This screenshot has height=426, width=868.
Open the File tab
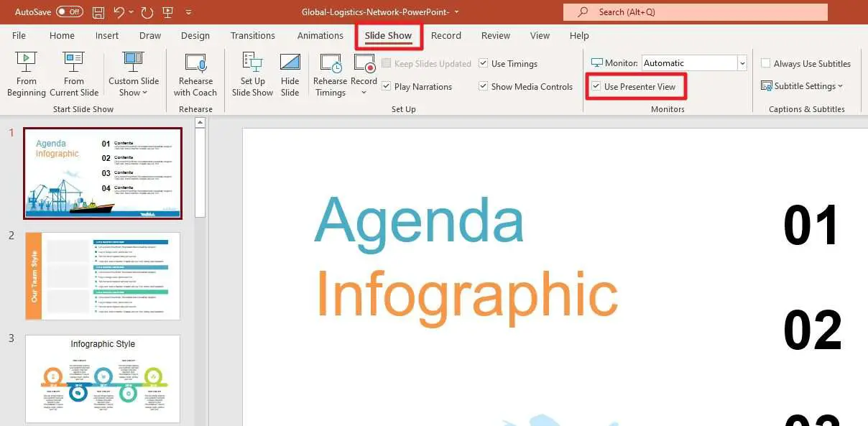tap(19, 35)
